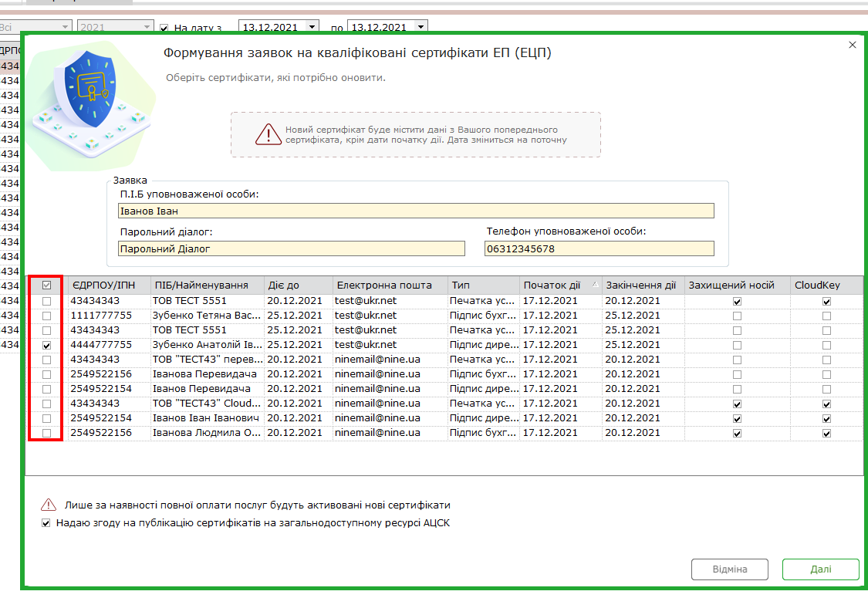The height and width of the screenshot is (598, 868).
Task: Click the red warning triangle in notice box
Action: (x=268, y=134)
